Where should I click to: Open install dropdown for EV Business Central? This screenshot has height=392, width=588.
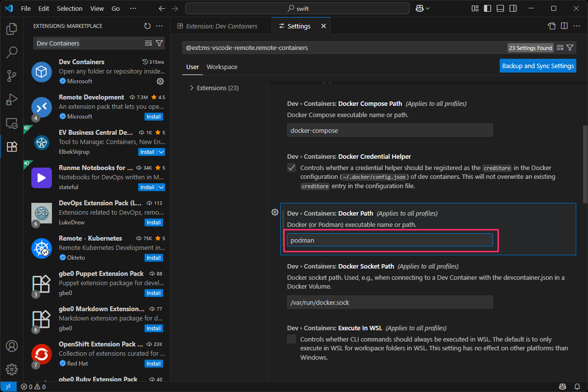[161, 152]
